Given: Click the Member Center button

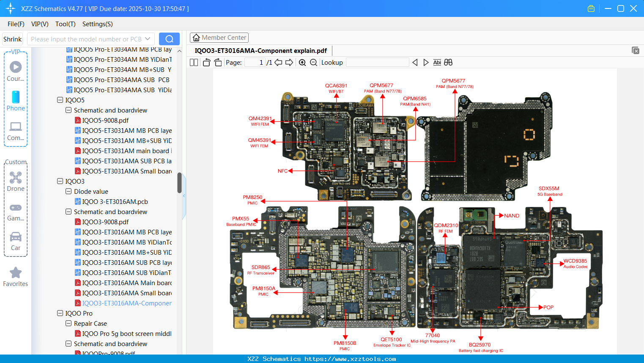Looking at the screenshot, I should point(219,38).
